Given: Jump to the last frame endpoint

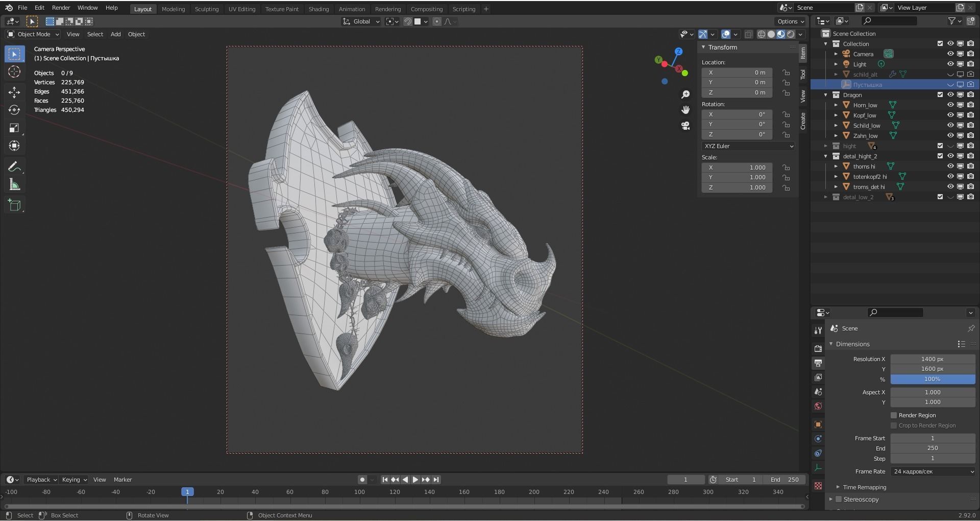Looking at the screenshot, I should (436, 480).
